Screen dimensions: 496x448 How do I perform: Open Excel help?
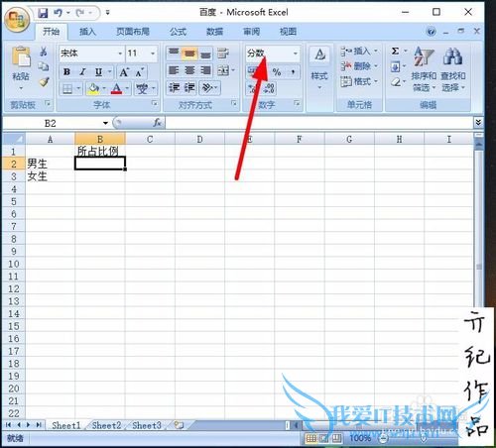[432, 32]
